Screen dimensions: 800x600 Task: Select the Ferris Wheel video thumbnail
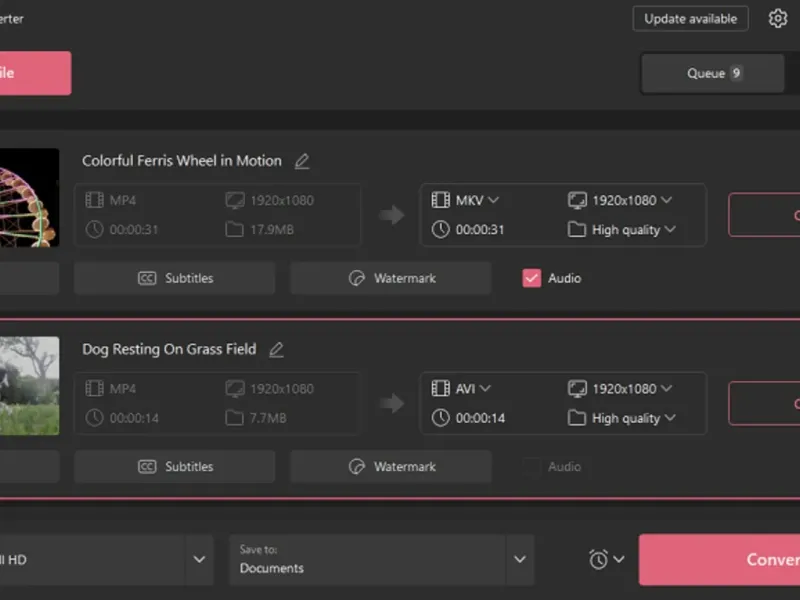click(29, 197)
